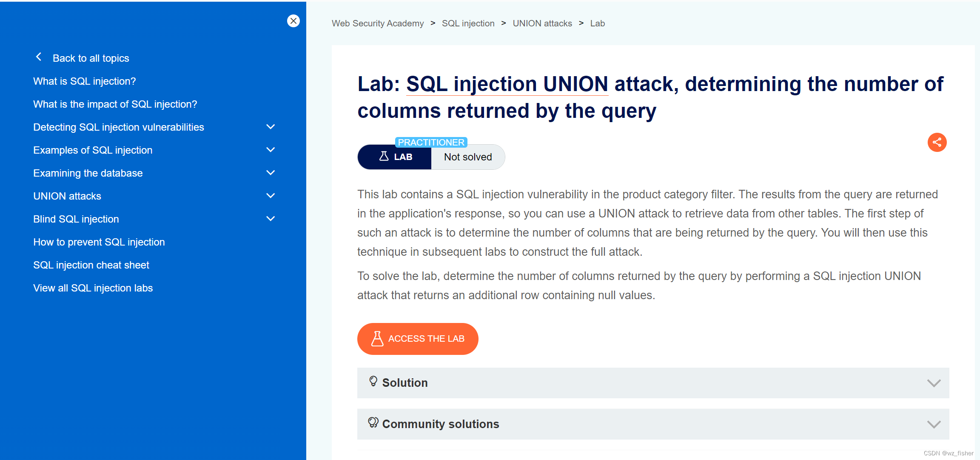
Task: Expand Blind SQL injection chevron
Action: [x=271, y=219]
